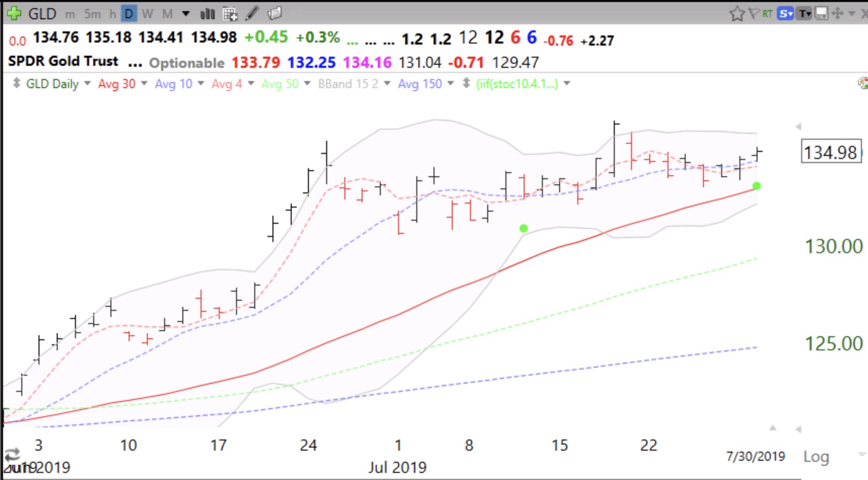This screenshot has height=480, width=868.
Task: Click the Optionable label
Action: [187, 63]
